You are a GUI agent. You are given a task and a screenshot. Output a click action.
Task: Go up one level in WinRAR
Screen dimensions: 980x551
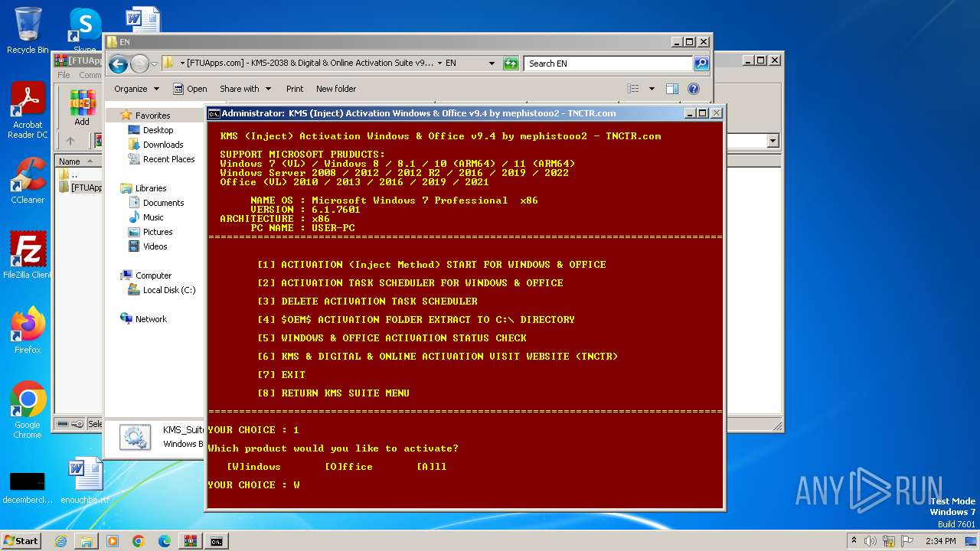70,141
